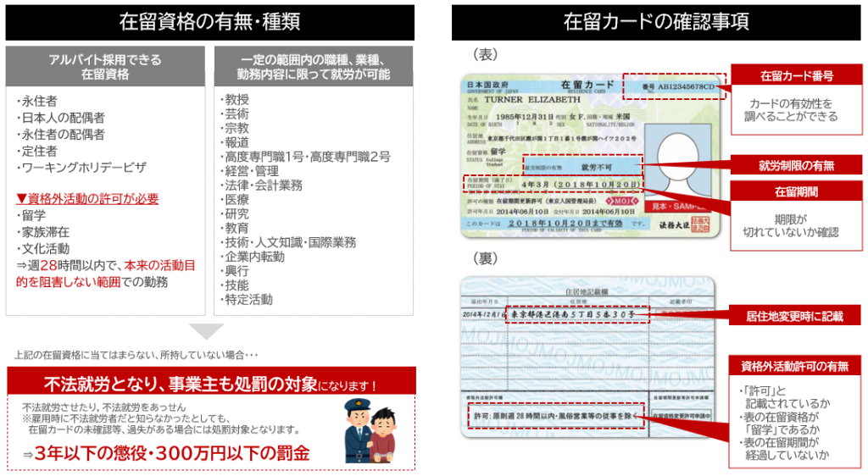Click the 興行 list item
This screenshot has height=476, width=868.
[x=235, y=271]
